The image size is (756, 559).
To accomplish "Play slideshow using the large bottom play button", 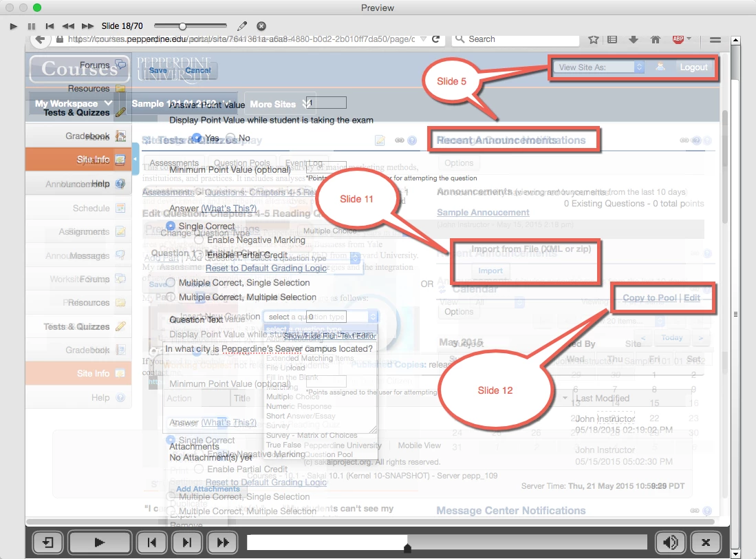I will point(99,542).
